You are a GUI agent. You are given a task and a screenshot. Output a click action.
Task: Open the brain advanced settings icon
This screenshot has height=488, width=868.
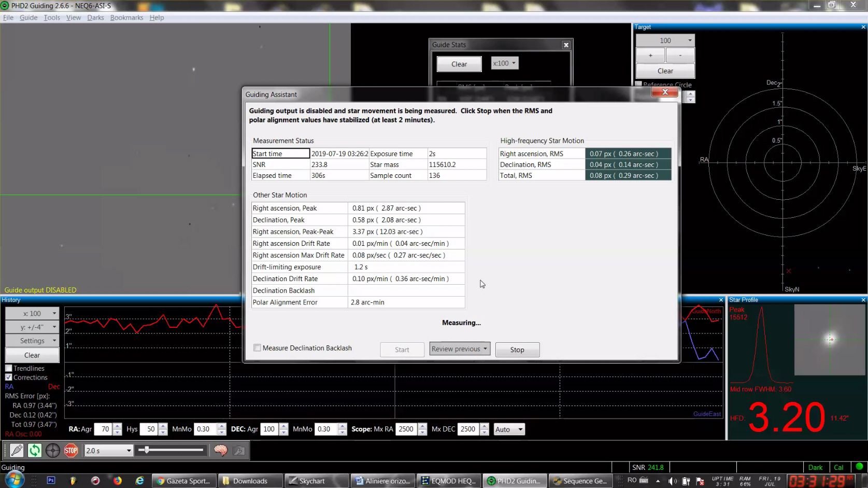[221, 451]
